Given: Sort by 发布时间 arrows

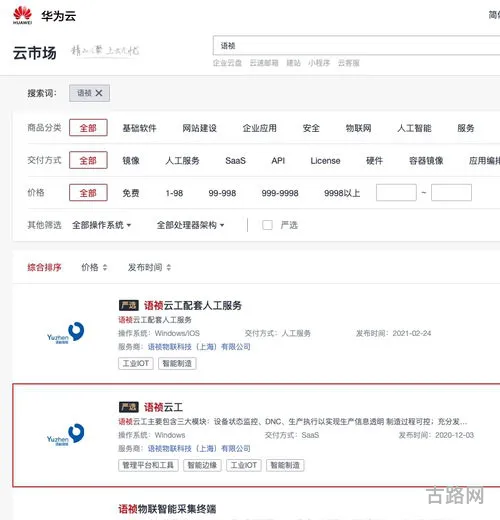Looking at the screenshot, I should pyautogui.click(x=168, y=267).
